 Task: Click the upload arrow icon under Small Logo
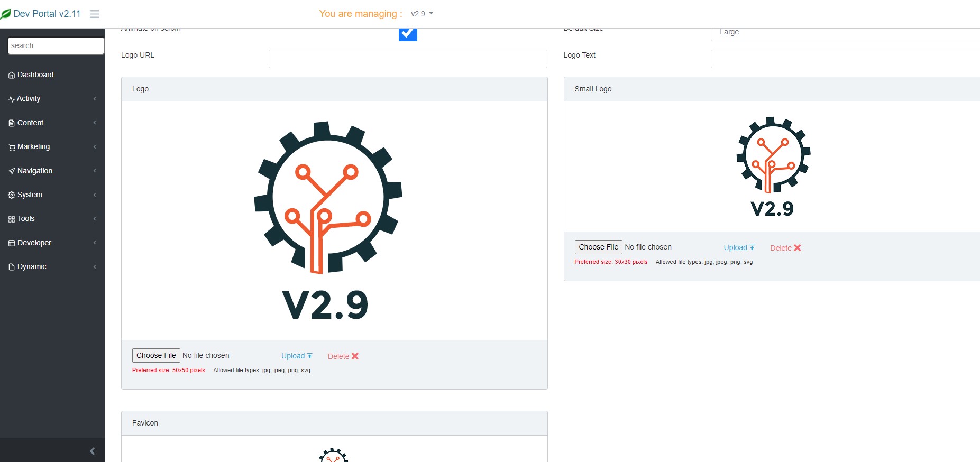(752, 248)
